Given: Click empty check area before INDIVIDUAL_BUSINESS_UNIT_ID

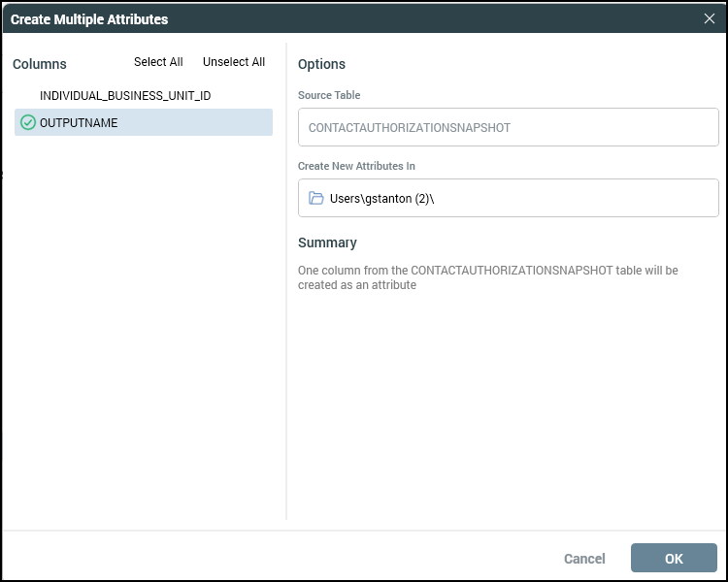Looking at the screenshot, I should pyautogui.click(x=28, y=96).
